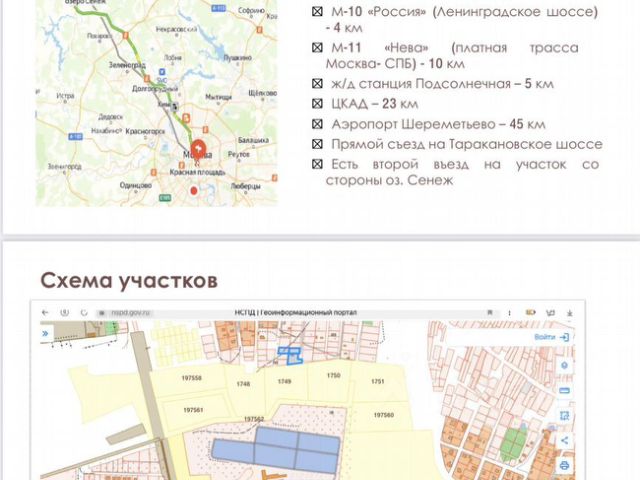The width and height of the screenshot is (640, 480).
Task: Click the share map icon
Action: click(x=564, y=440)
